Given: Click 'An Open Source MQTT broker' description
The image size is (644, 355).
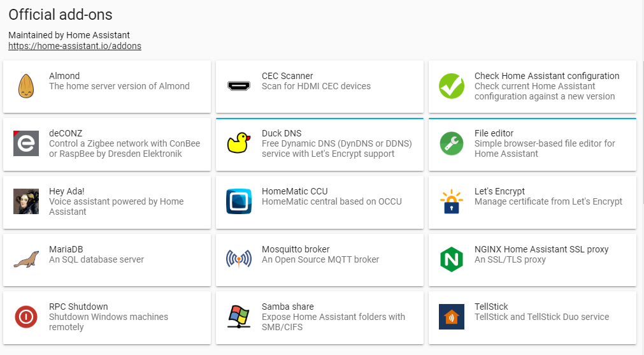Looking at the screenshot, I should point(320,259).
